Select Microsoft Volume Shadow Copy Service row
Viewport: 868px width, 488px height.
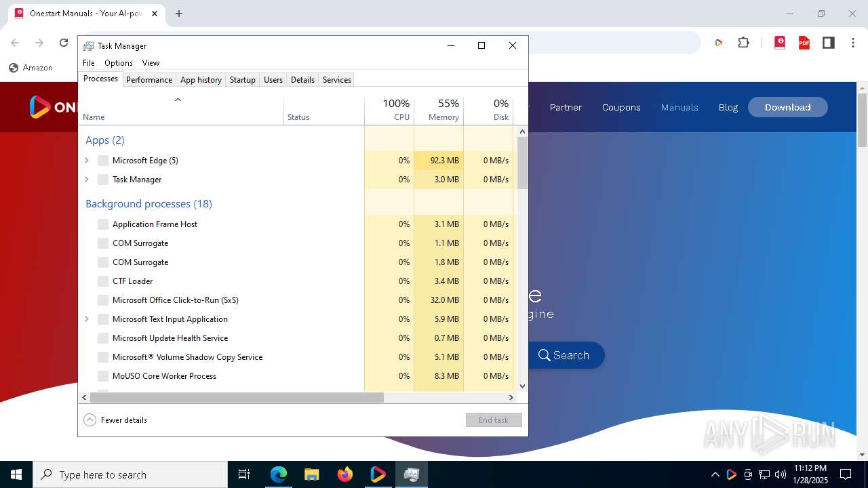pyautogui.click(x=296, y=357)
